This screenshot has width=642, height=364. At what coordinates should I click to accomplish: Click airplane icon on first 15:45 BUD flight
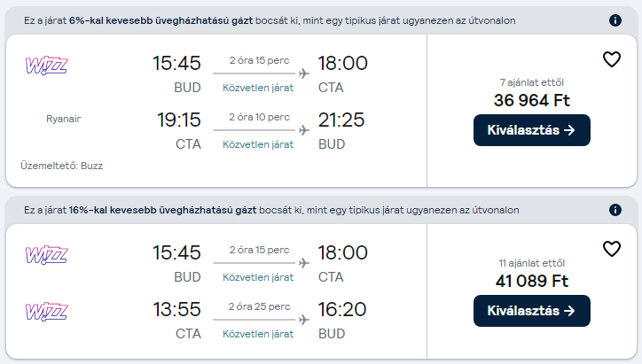(x=303, y=74)
